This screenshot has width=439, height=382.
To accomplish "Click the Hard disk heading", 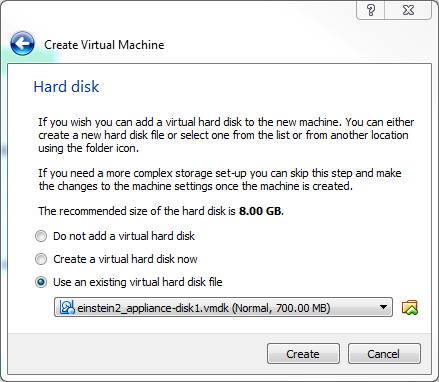I will [x=66, y=87].
